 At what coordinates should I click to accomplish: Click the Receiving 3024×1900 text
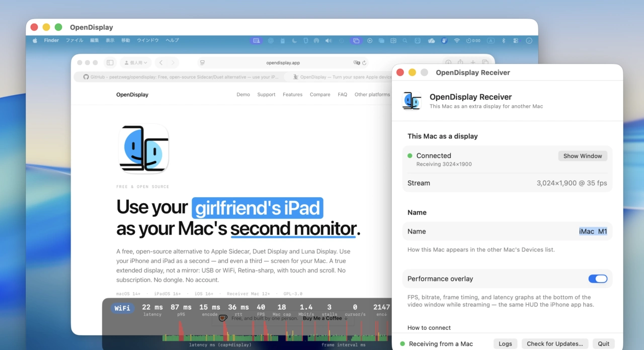click(x=444, y=164)
